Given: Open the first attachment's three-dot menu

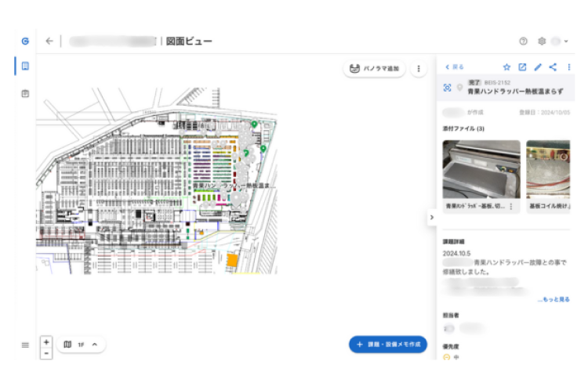Looking at the screenshot, I should [x=511, y=206].
